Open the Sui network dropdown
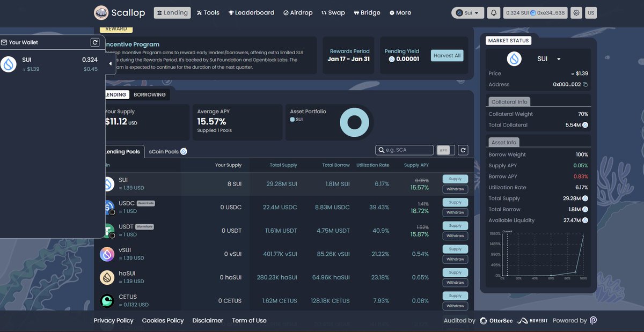Viewport: 644px width, 332px height. 468,12
